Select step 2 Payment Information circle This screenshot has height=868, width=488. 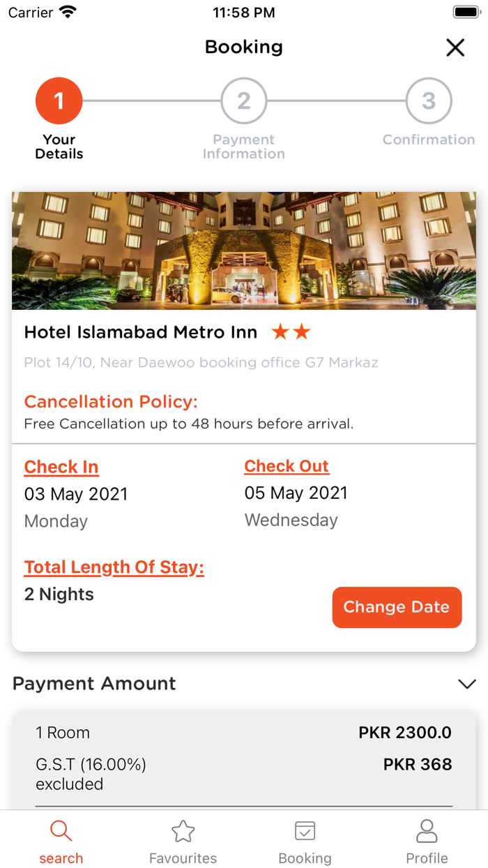click(243, 100)
